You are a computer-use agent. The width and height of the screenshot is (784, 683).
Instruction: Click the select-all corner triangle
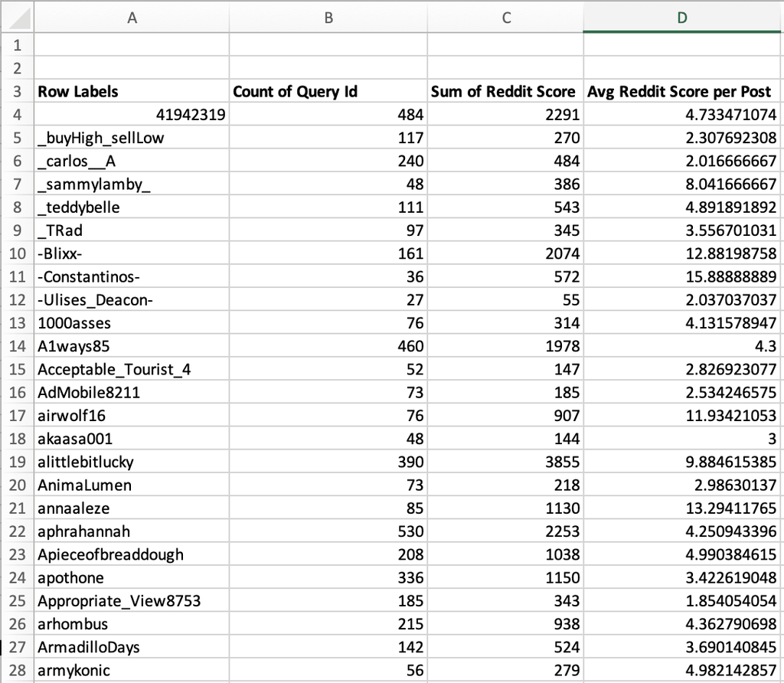tap(17, 17)
